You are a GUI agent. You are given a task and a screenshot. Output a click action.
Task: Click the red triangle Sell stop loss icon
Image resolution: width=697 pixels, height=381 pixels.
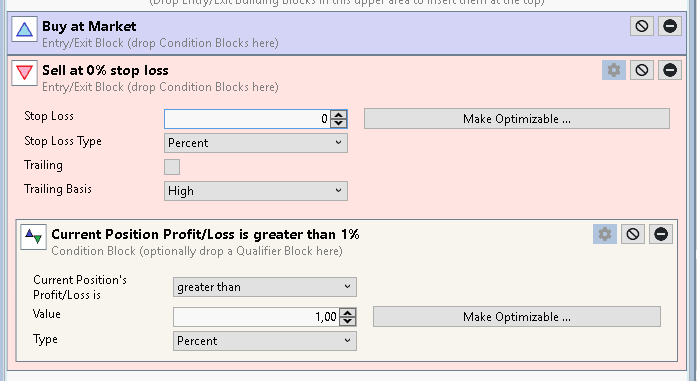point(24,73)
